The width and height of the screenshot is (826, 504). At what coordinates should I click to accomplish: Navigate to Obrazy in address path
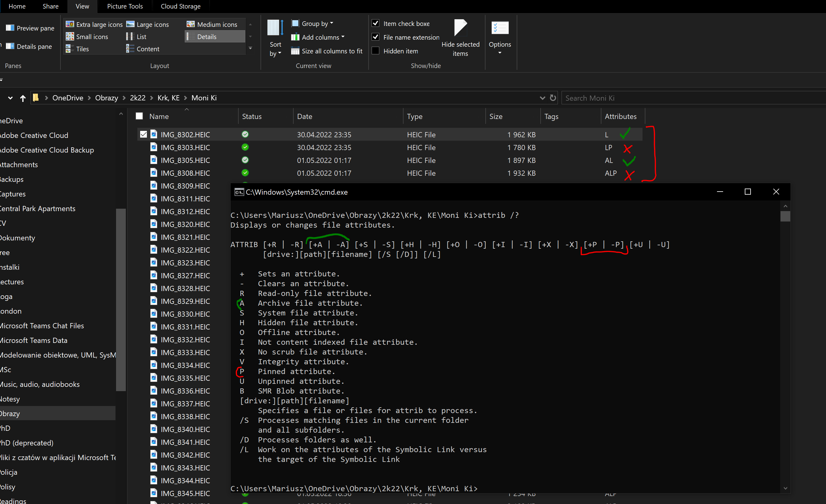[106, 98]
